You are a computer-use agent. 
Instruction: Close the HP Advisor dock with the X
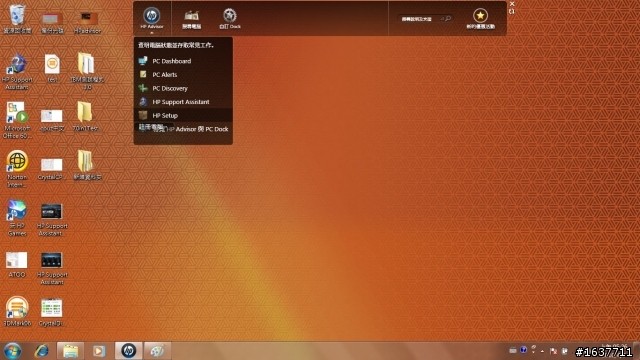[x=512, y=4]
